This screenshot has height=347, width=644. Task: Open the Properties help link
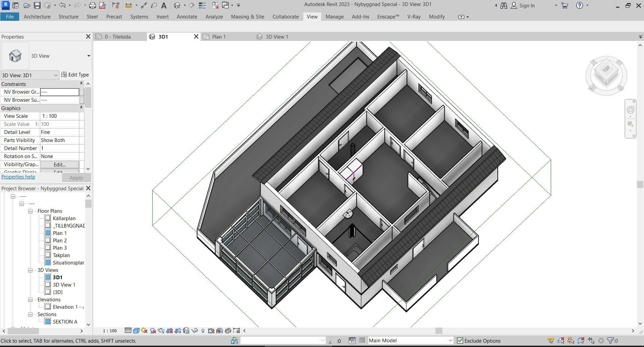pyautogui.click(x=18, y=177)
